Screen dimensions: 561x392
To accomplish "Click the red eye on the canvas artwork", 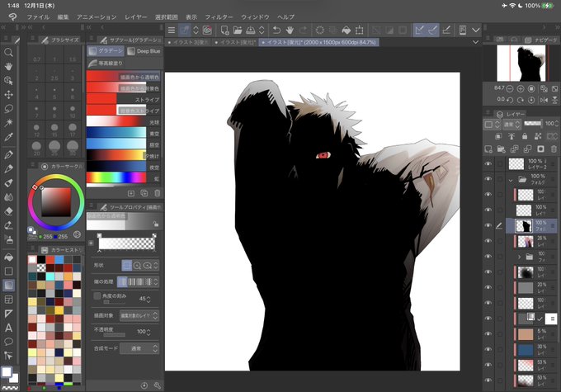I will tap(323, 155).
